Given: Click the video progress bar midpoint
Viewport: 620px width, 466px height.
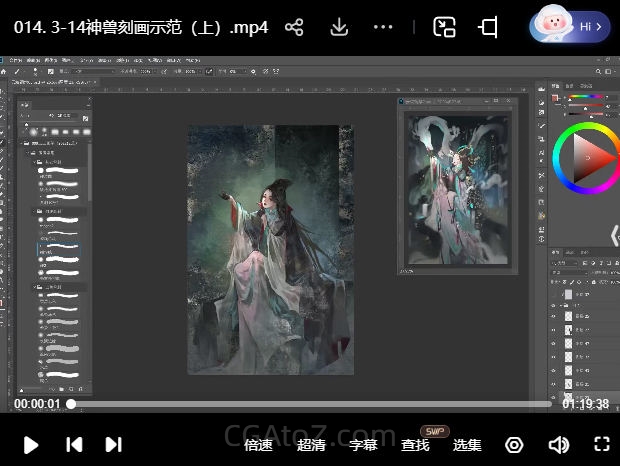Looking at the screenshot, I should (x=310, y=404).
